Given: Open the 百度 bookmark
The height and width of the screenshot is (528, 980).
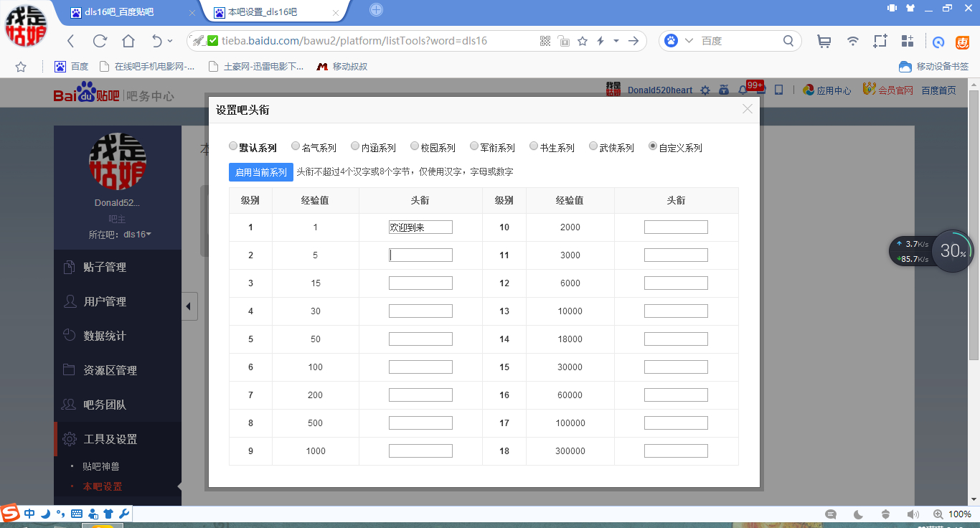Looking at the screenshot, I should 72,67.
